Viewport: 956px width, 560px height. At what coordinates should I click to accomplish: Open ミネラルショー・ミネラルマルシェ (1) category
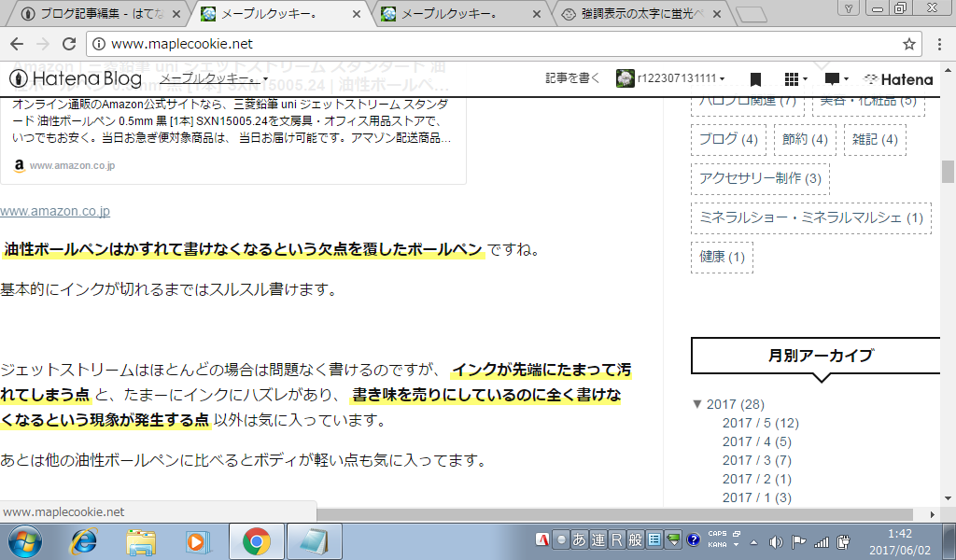[x=811, y=217]
